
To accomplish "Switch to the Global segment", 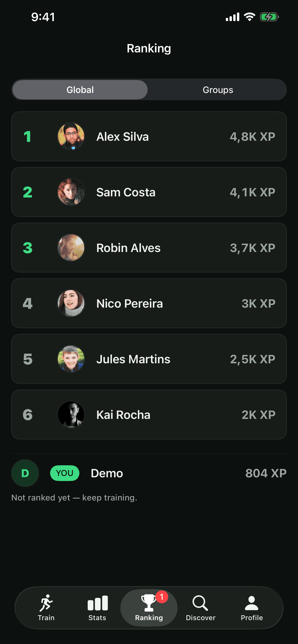I will coord(80,90).
